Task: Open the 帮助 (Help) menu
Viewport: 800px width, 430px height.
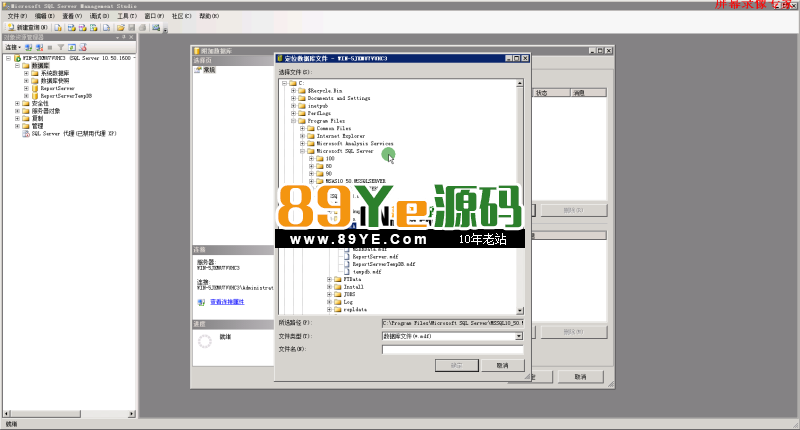Action: click(209, 16)
